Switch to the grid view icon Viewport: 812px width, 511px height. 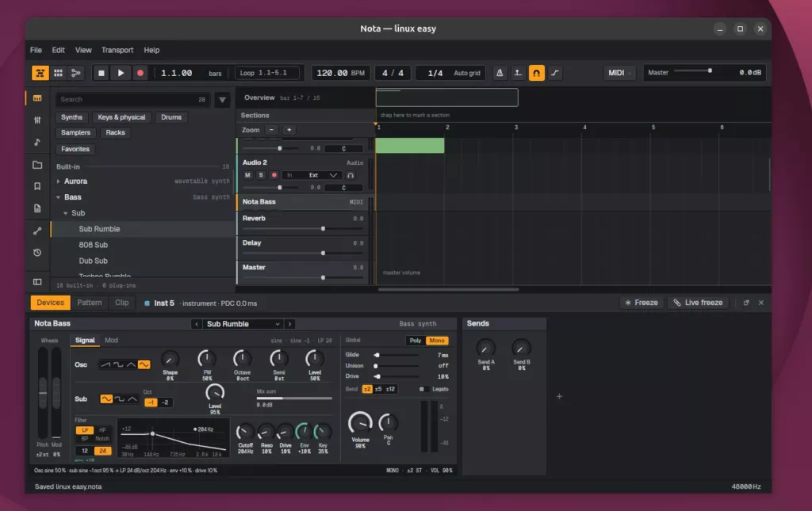[x=58, y=73]
